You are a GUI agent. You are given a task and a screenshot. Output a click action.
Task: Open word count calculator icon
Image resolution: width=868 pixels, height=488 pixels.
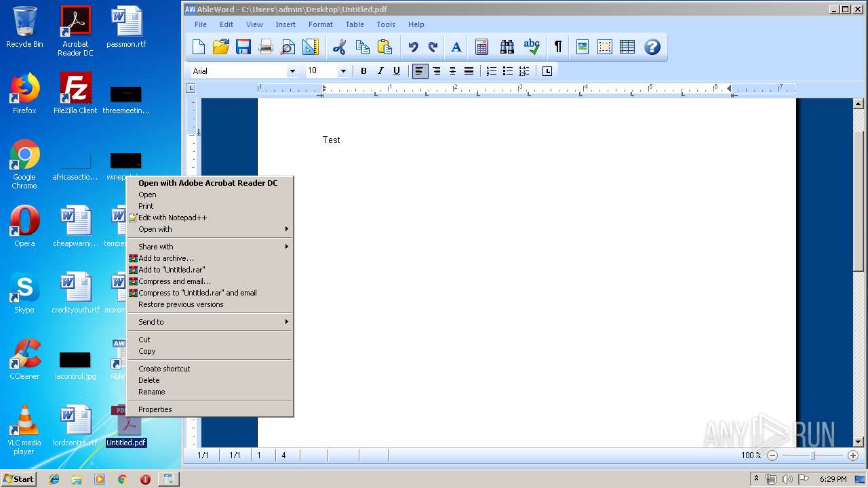tap(482, 47)
